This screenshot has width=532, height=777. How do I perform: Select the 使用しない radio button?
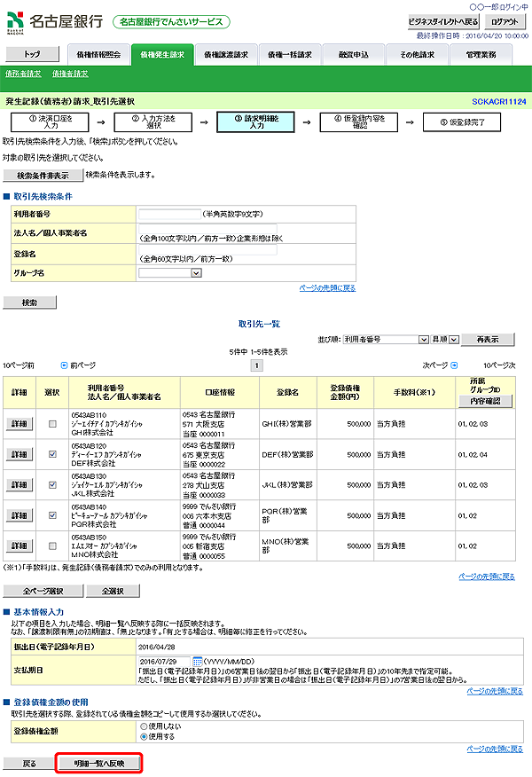click(144, 726)
